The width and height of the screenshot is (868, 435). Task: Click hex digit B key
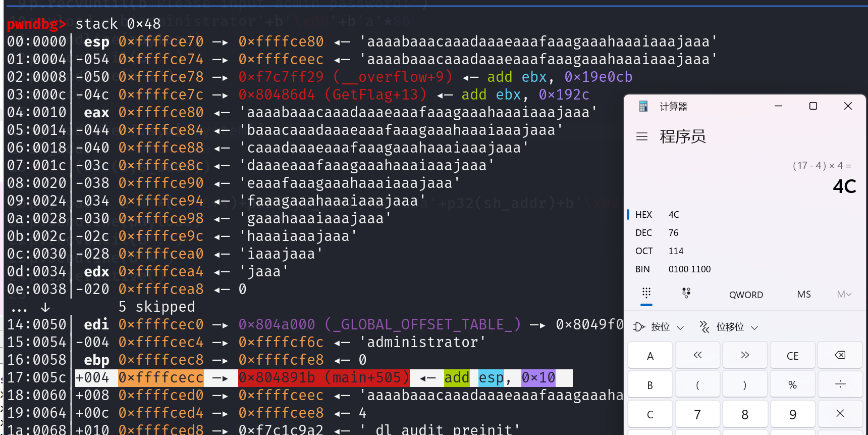[650, 384]
